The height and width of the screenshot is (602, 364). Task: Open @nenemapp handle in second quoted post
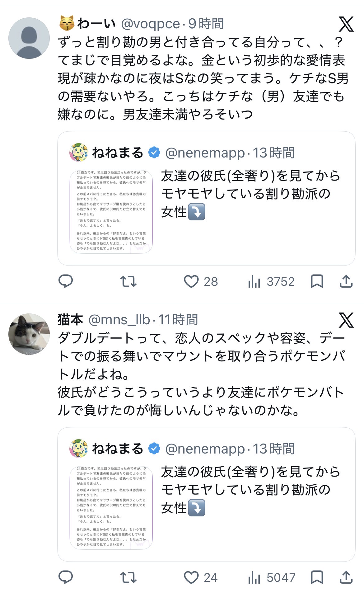205,449
